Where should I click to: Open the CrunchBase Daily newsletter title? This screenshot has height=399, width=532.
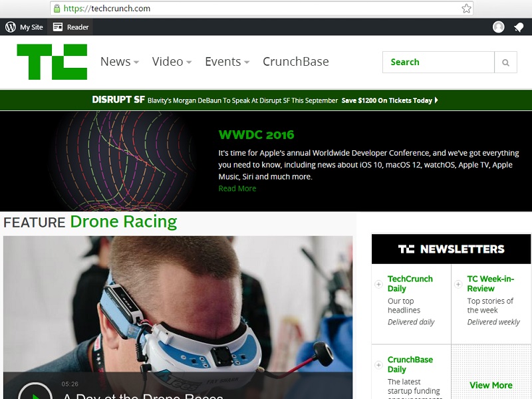410,364
